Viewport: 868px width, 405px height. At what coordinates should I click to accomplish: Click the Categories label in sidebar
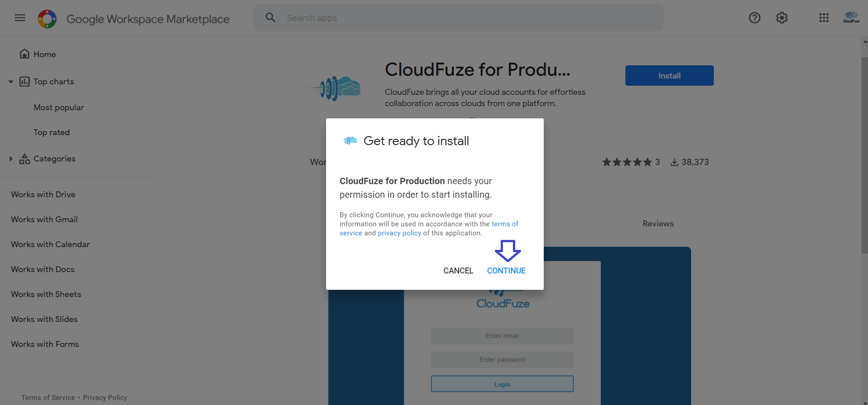coord(54,159)
